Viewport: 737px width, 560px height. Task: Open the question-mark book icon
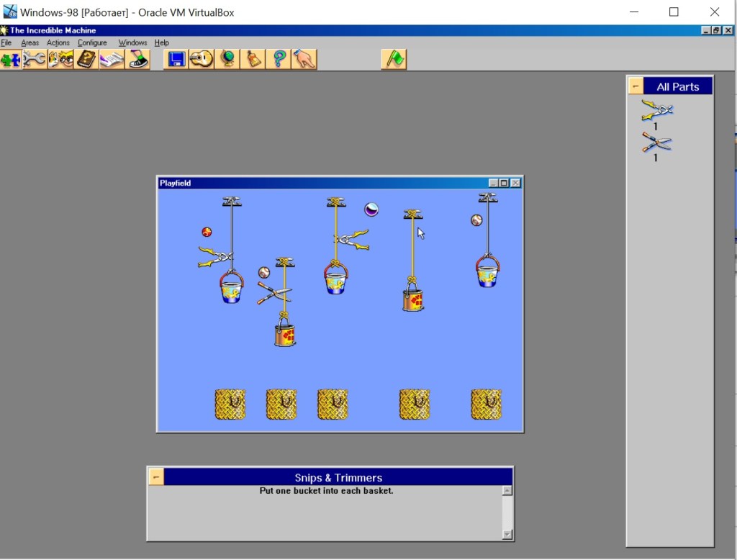(x=86, y=59)
